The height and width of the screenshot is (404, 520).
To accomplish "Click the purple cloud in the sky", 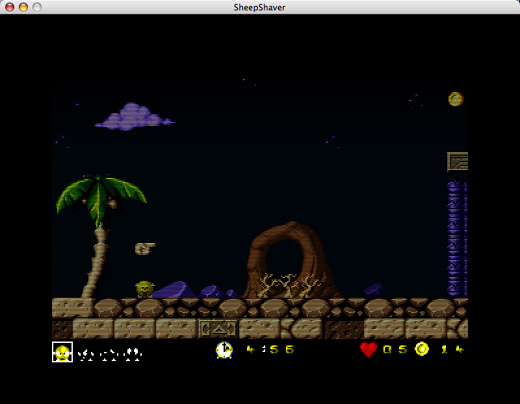I will tap(134, 117).
